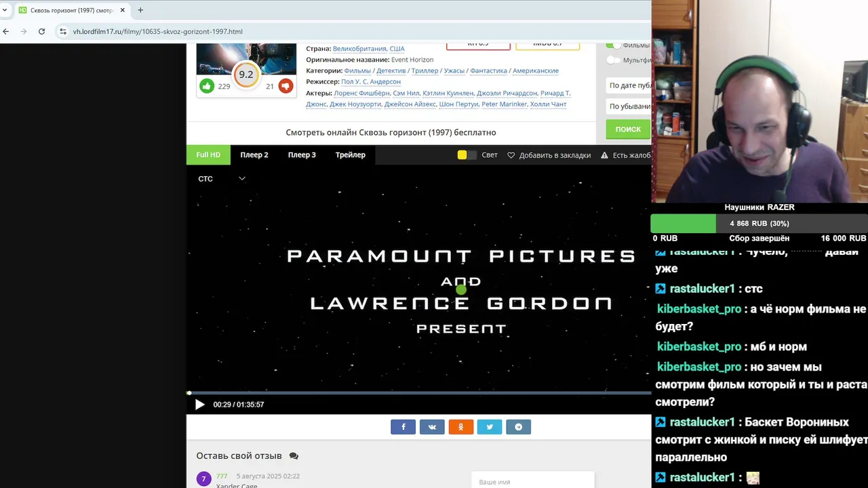The width and height of the screenshot is (868, 488).
Task: Click the green ПОИСК button
Action: pyautogui.click(x=628, y=129)
